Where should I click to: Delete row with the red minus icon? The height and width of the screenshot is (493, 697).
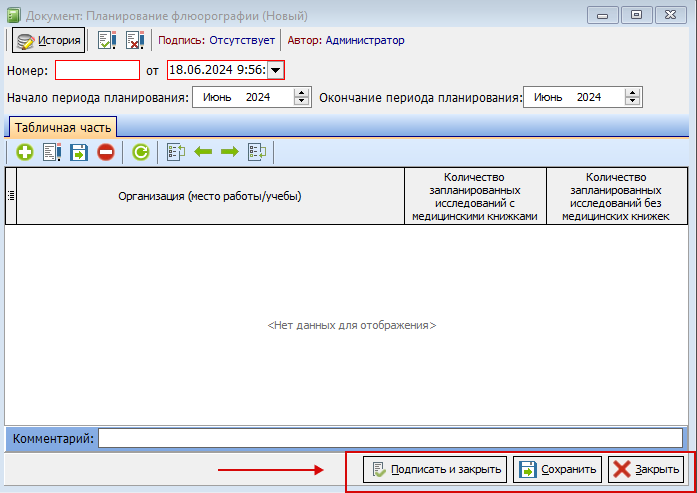[106, 152]
